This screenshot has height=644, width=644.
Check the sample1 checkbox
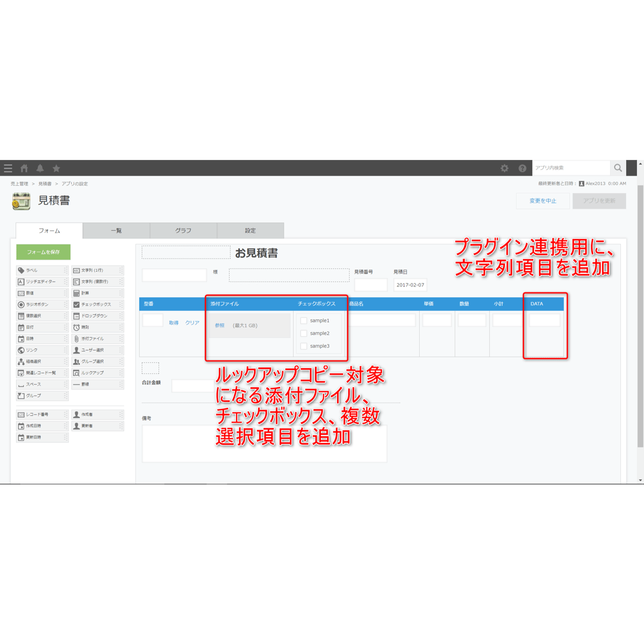[303, 320]
